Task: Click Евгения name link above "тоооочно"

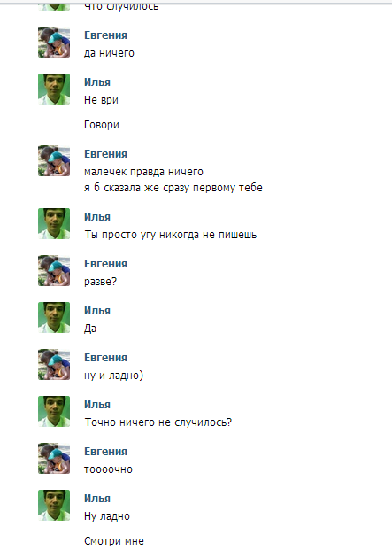Action: coord(105,452)
